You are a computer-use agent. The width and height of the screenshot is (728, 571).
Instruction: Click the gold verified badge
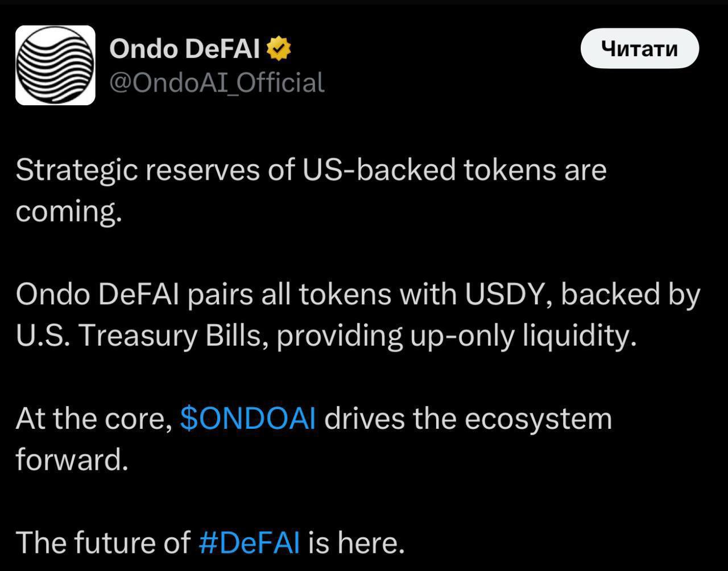pyautogui.click(x=279, y=49)
